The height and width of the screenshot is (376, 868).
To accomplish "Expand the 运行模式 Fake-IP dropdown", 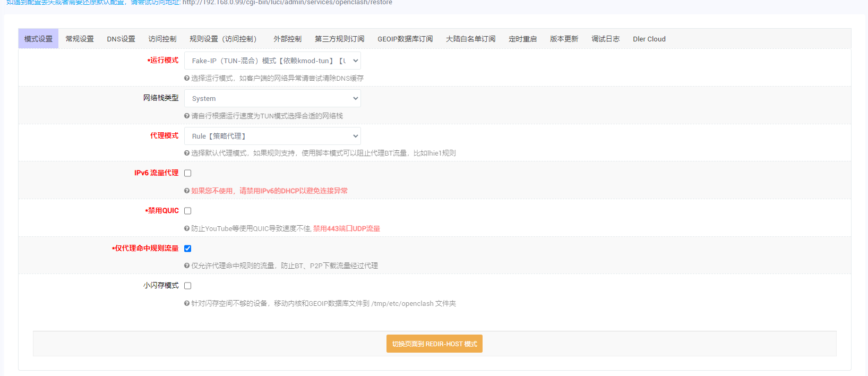I will pos(272,61).
